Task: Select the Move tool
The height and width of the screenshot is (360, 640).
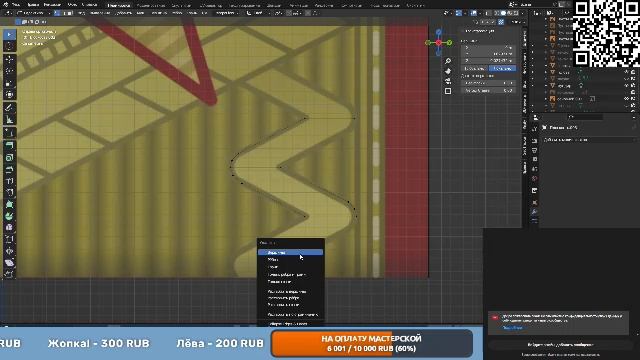Action: point(9,60)
